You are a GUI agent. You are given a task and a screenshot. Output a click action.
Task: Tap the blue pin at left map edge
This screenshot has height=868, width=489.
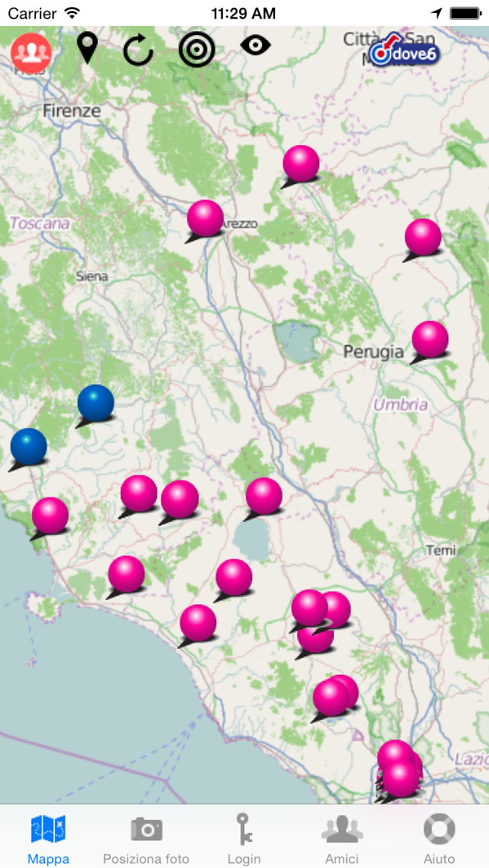tap(28, 446)
